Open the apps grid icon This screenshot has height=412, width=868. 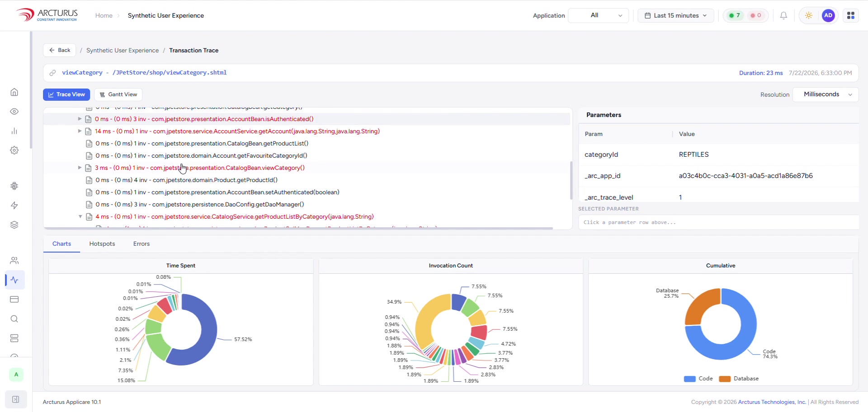[x=851, y=15]
